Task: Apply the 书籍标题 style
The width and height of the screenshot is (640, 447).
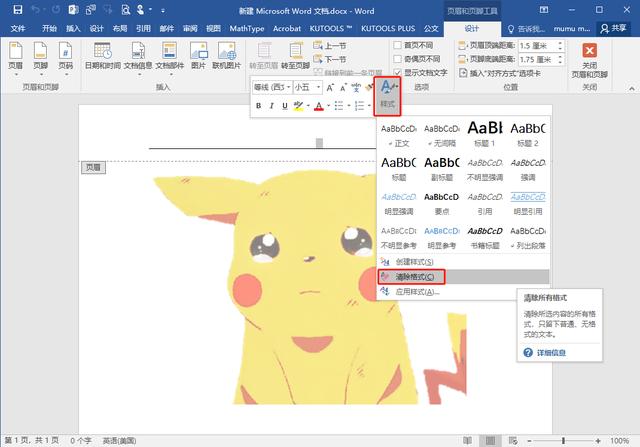Action: click(484, 238)
